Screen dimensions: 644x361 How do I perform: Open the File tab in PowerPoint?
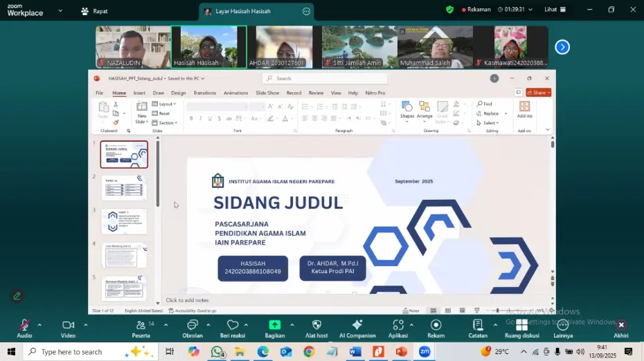pyautogui.click(x=100, y=93)
